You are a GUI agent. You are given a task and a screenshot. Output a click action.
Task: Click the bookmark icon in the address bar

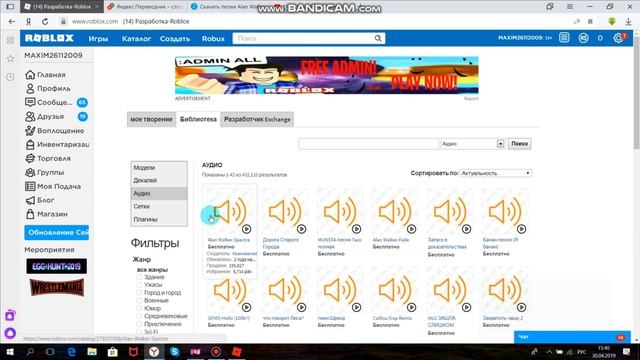[590, 21]
